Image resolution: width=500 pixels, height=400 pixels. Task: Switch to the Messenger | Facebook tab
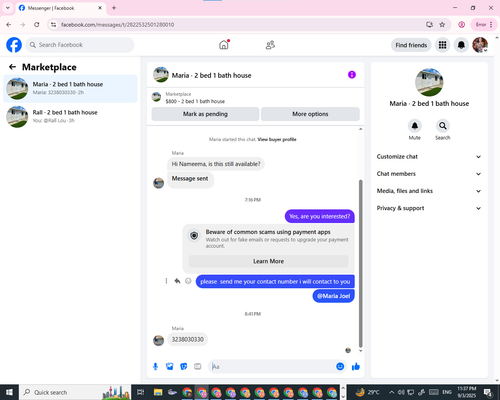pyautogui.click(x=61, y=8)
